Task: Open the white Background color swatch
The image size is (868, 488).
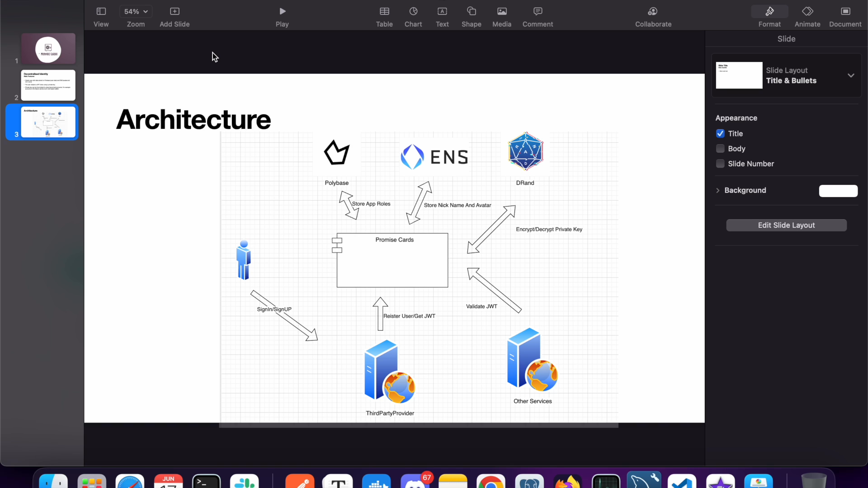Action: click(838, 191)
